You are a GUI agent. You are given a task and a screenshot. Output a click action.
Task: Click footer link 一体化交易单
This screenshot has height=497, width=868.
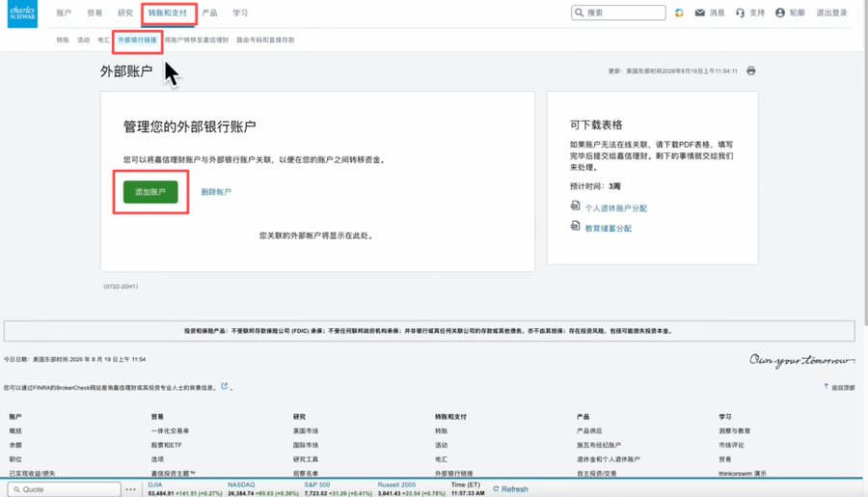170,430
